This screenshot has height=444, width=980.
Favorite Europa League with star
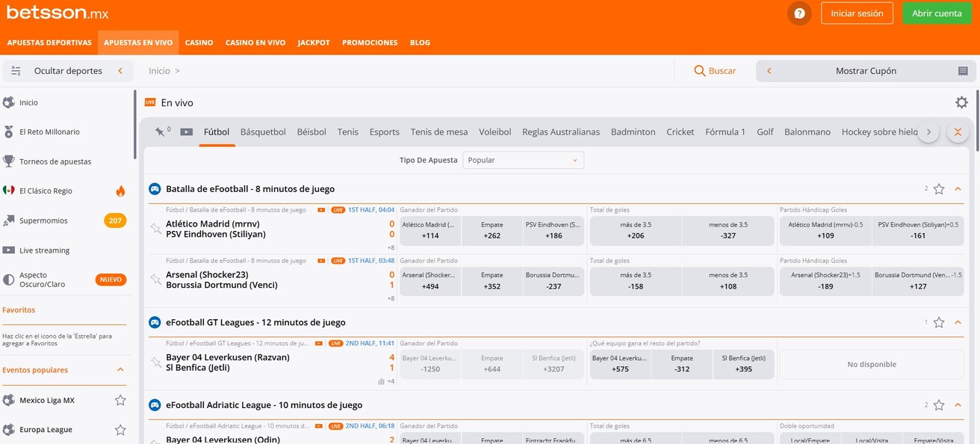[120, 430]
